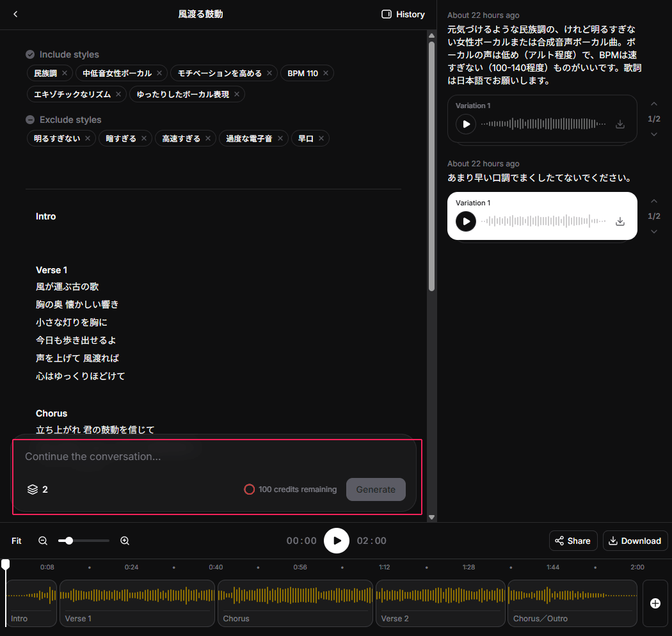672x636 pixels.
Task: Click the 0:56 timeline ruler mark
Action: pos(300,567)
